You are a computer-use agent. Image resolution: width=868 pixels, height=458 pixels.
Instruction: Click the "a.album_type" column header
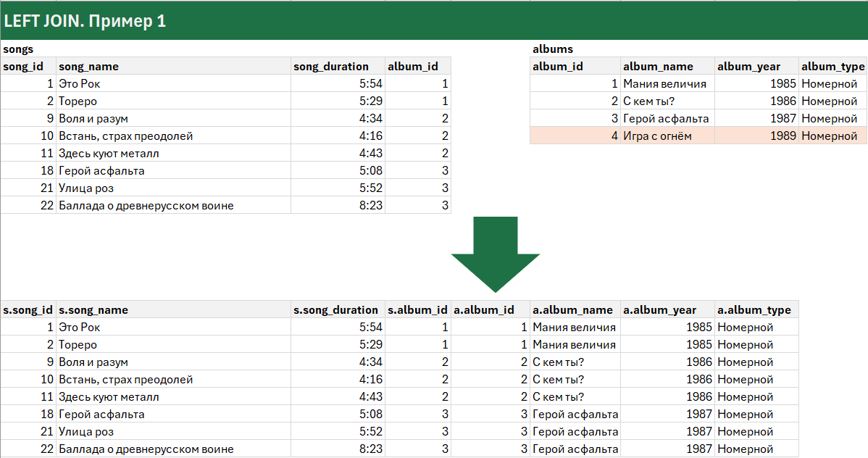755,310
